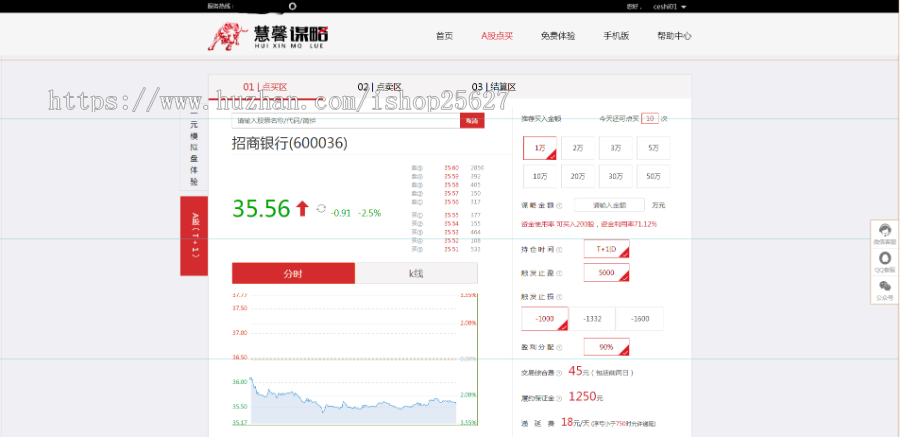Choose the -1600 stop-loss option

click(639, 319)
